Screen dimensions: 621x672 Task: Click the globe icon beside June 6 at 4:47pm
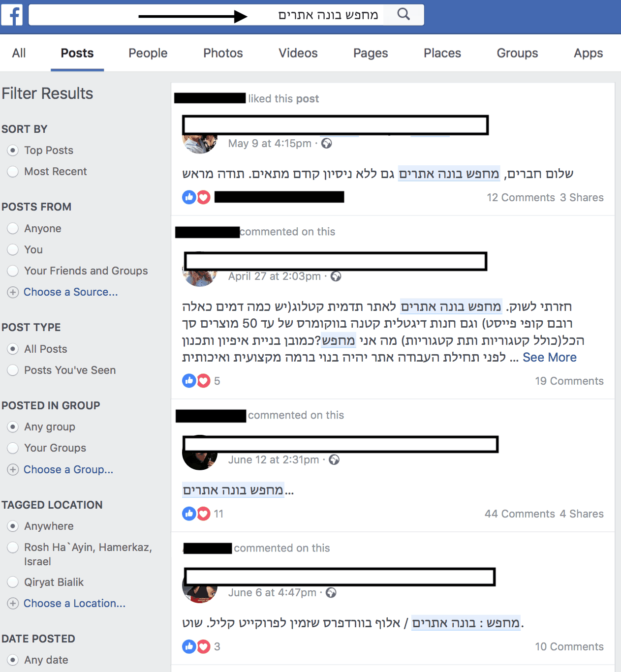pos(331,592)
